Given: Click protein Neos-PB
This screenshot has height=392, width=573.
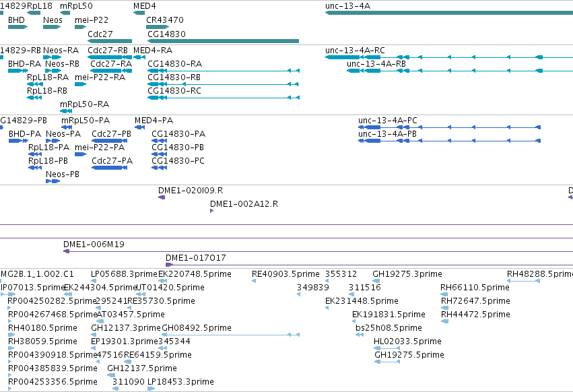Looking at the screenshot, I should pos(53,181).
